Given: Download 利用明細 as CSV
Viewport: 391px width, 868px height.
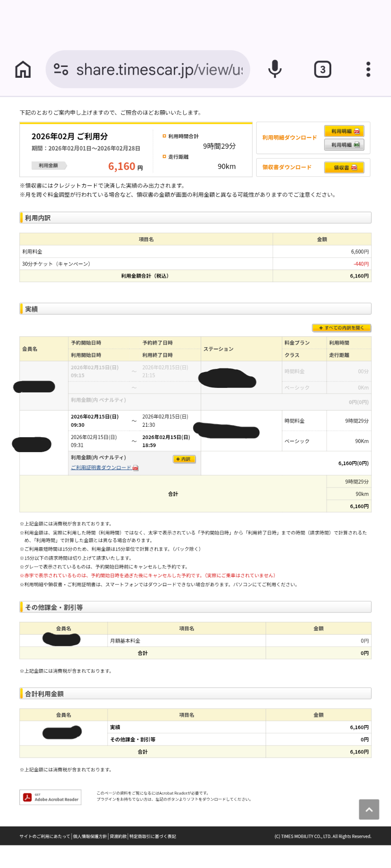Looking at the screenshot, I should (x=344, y=145).
